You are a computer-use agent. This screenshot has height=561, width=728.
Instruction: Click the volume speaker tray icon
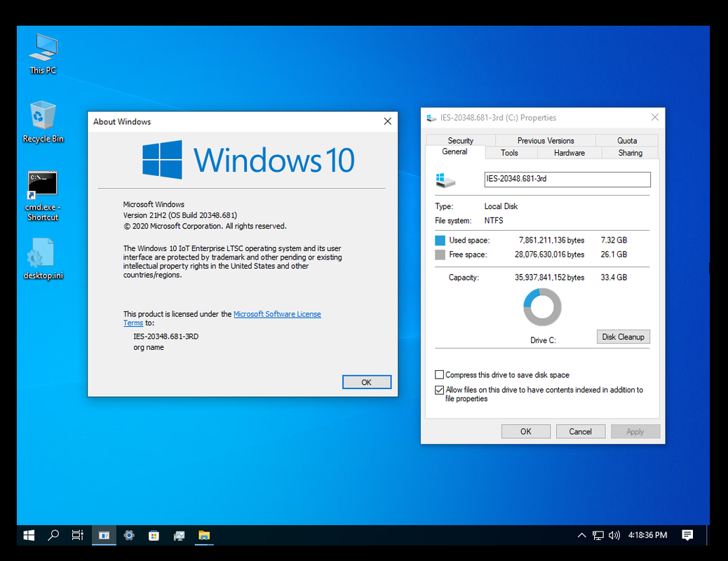pos(614,536)
